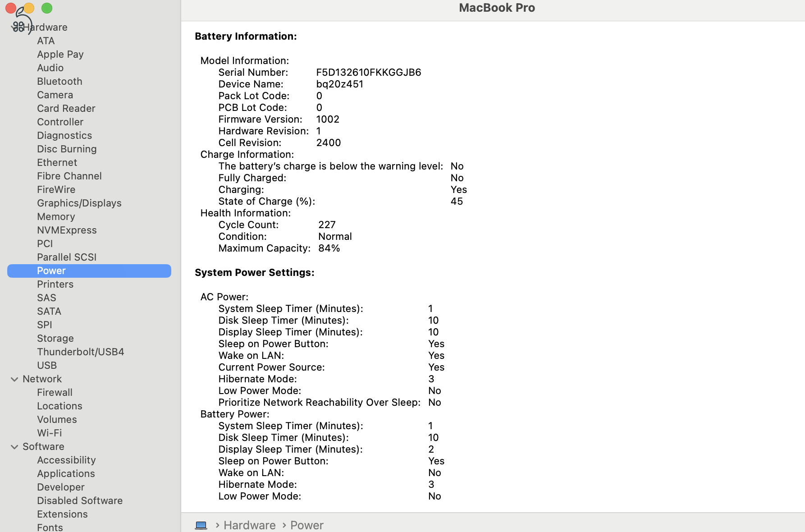Select Locations under Network
The image size is (805, 532).
tap(60, 406)
